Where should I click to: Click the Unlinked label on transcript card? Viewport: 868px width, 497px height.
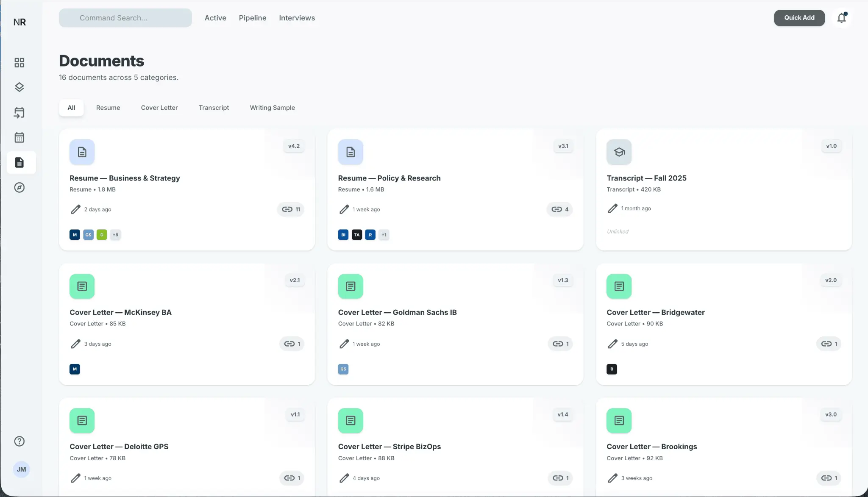point(618,231)
